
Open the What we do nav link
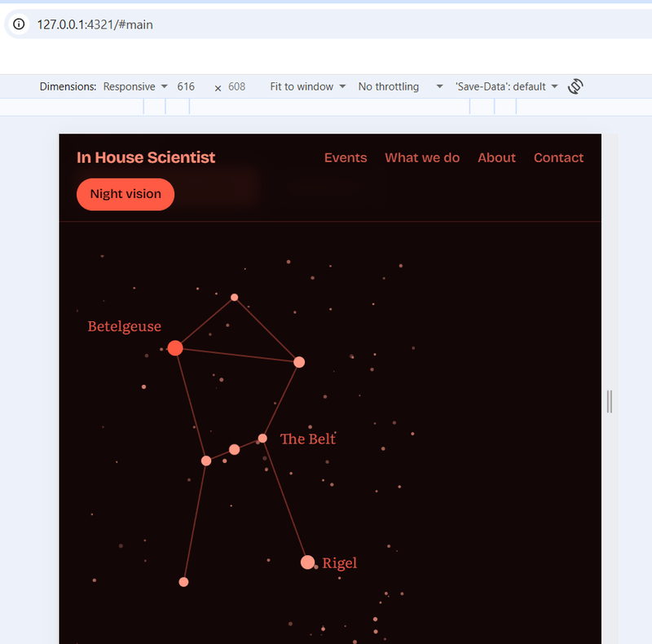[422, 157]
